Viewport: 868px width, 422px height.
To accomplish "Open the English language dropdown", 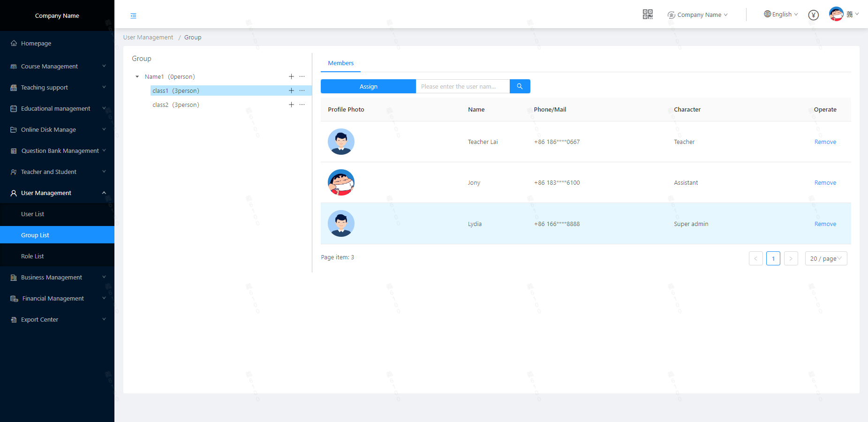I will click(781, 15).
